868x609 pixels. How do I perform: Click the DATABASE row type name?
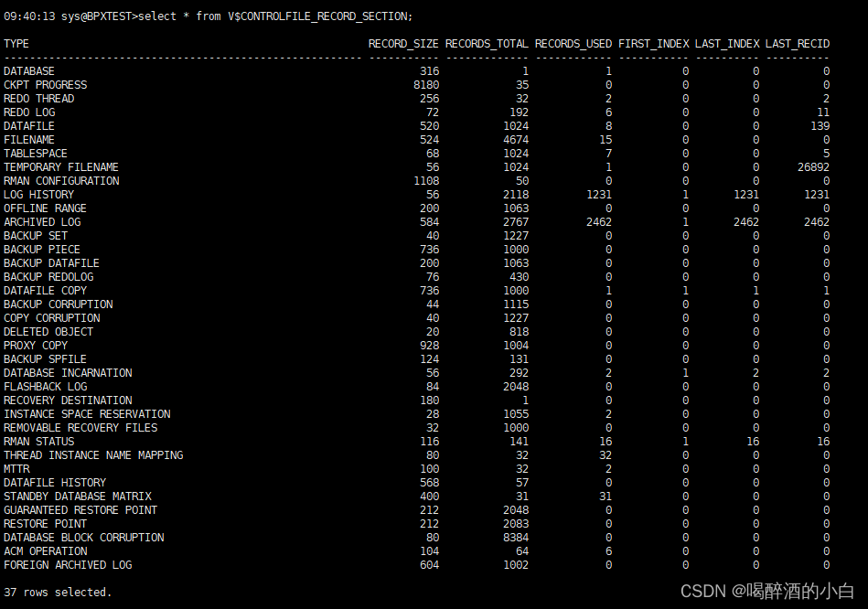click(28, 70)
